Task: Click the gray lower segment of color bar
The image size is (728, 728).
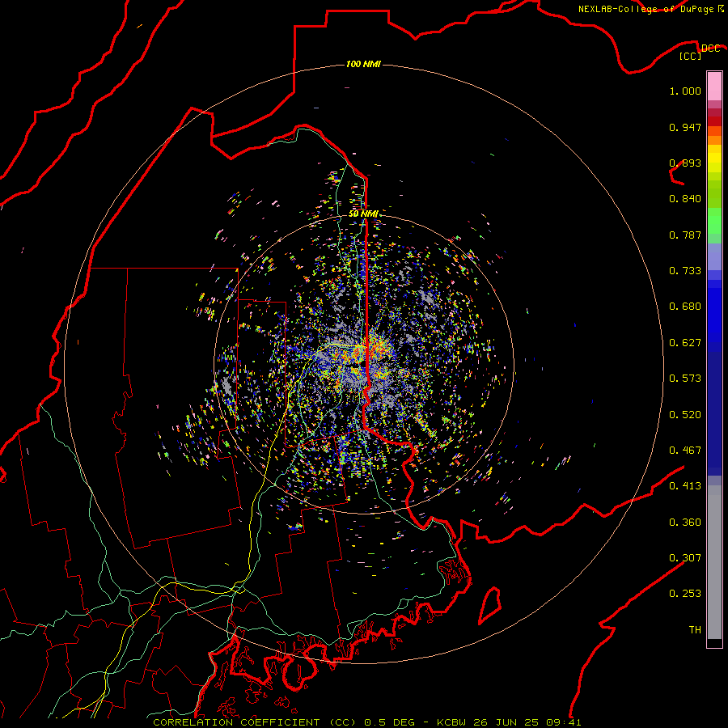Action: click(714, 562)
